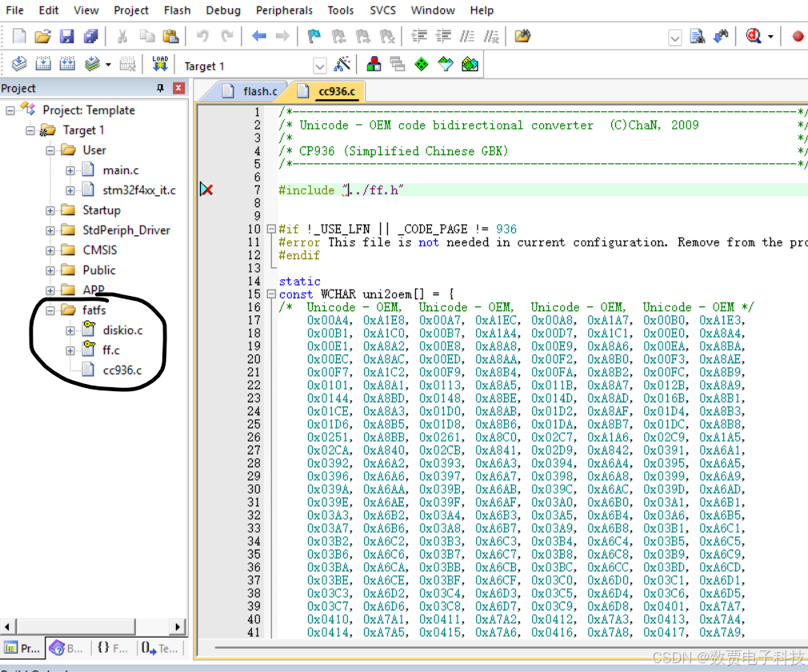This screenshot has width=808, height=672.
Task: Insert breakpoint red dot icon
Action: tap(798, 36)
